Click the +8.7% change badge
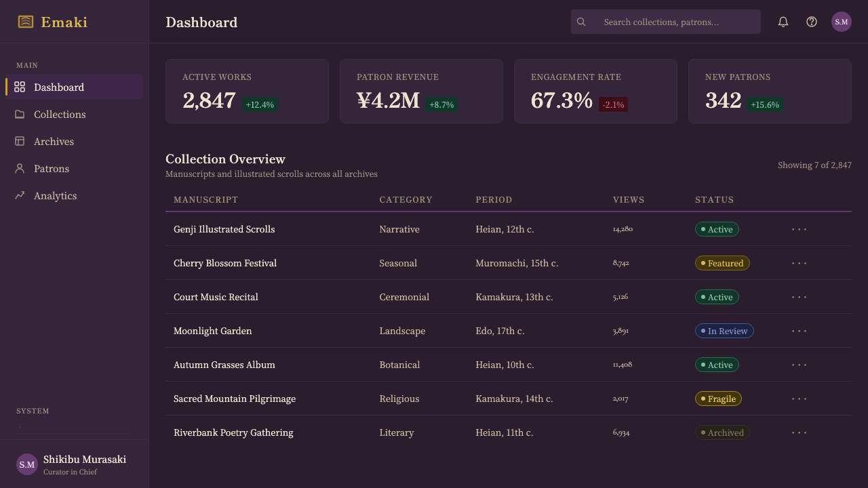 click(x=441, y=104)
